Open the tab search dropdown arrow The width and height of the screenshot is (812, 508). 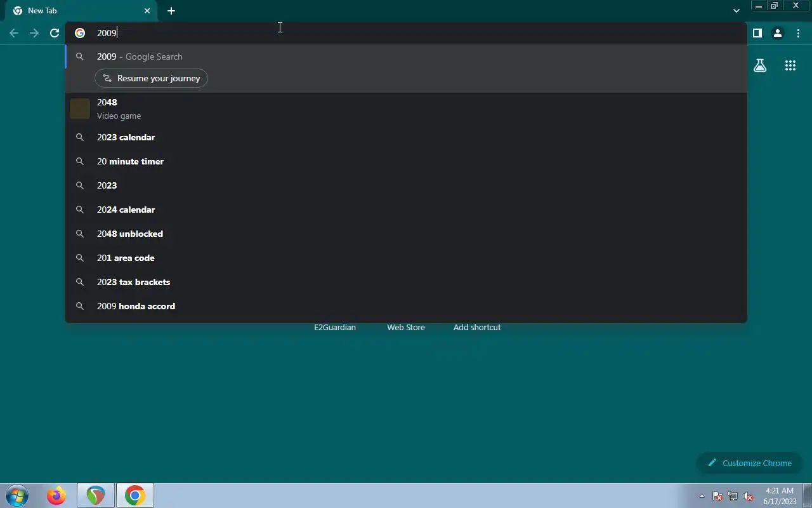click(736, 11)
